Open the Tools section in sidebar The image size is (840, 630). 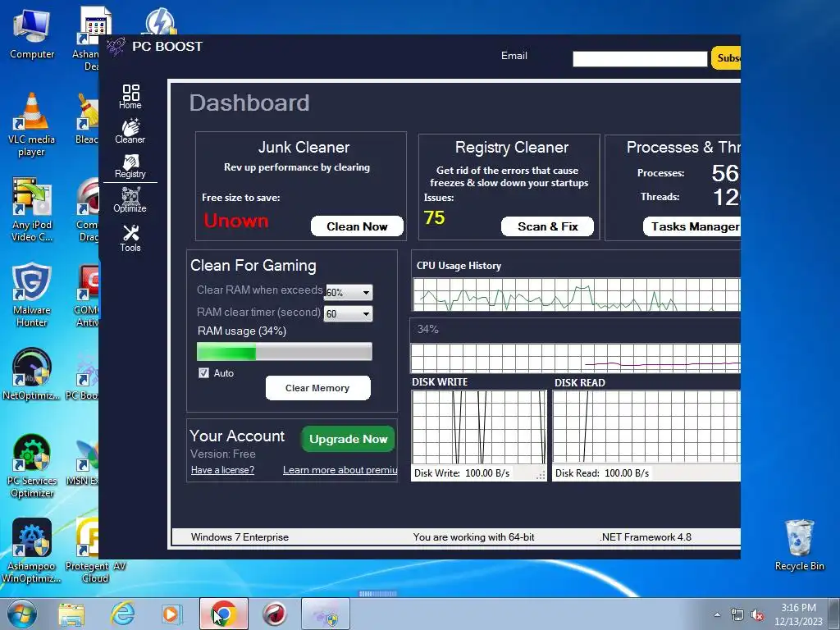[x=130, y=238]
